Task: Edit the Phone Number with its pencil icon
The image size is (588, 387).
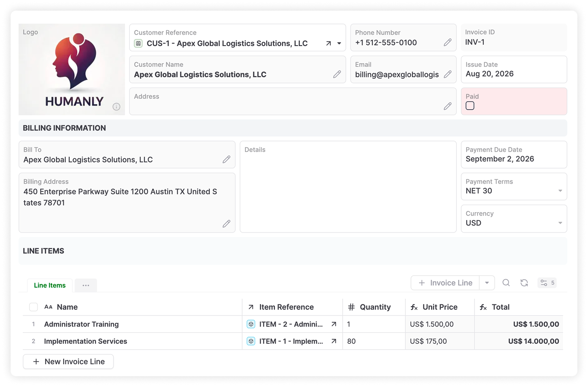Action: point(448,43)
